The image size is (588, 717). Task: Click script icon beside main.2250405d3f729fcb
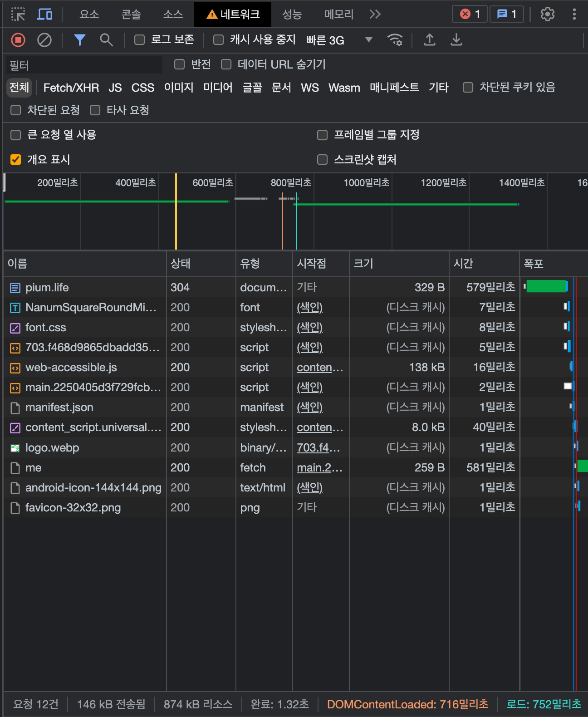pyautogui.click(x=15, y=388)
